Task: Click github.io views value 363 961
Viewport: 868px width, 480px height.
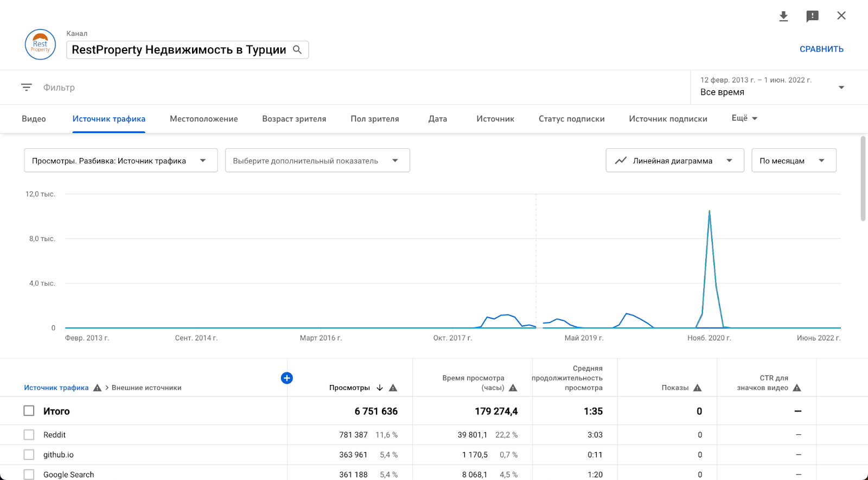Action: click(x=353, y=454)
